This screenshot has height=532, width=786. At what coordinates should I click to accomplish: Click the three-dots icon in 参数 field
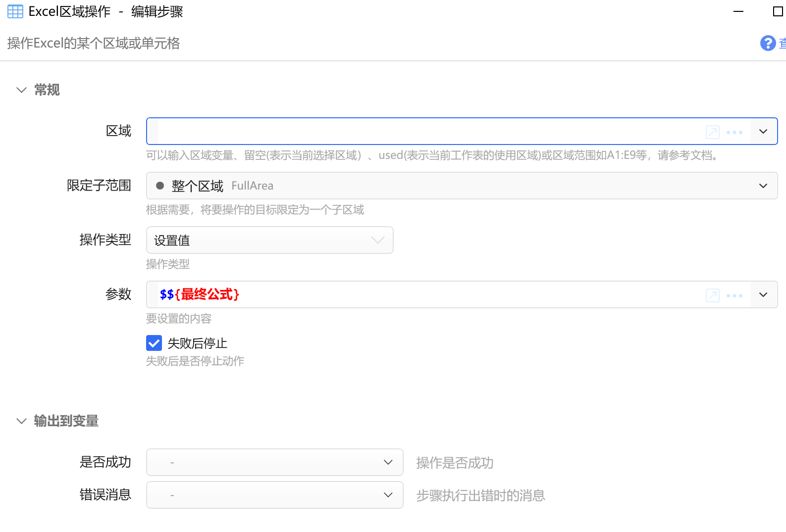[734, 295]
